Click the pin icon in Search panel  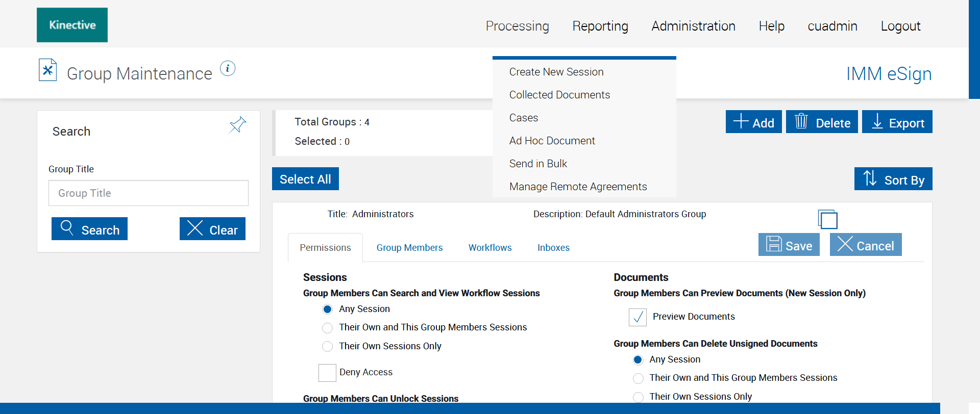(x=237, y=125)
